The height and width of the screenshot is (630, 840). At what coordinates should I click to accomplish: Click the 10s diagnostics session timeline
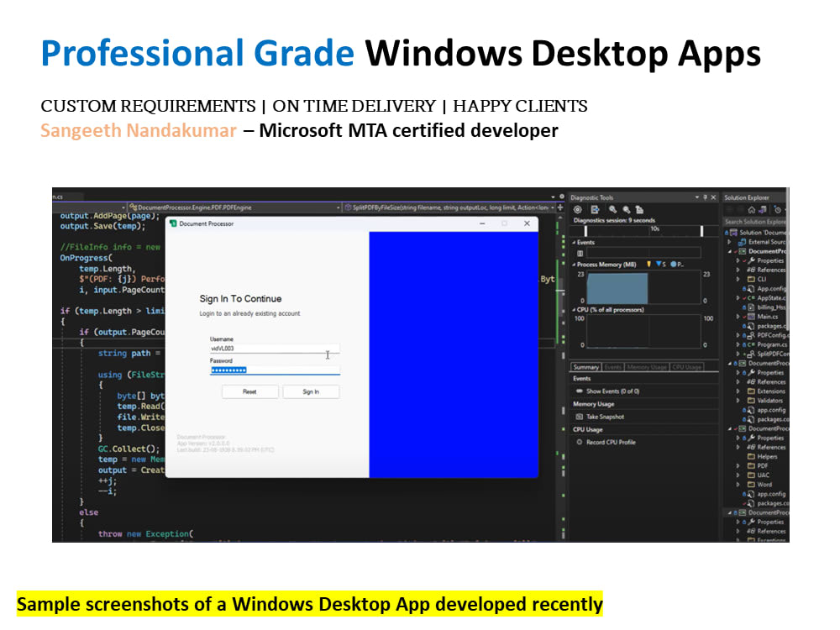pos(654,229)
